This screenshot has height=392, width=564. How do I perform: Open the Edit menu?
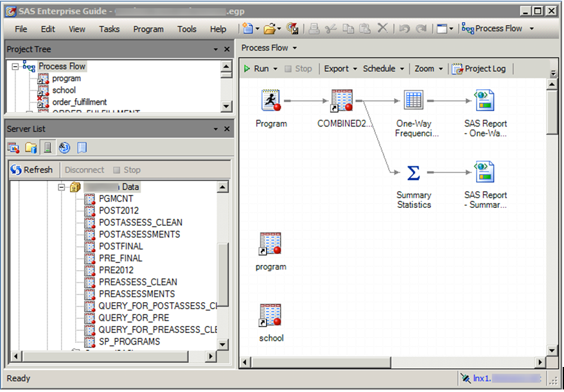pyautogui.click(x=48, y=29)
